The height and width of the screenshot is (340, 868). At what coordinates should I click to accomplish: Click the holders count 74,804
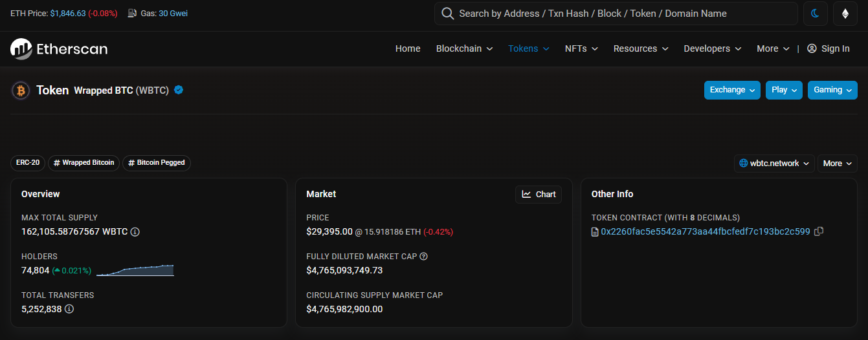(x=36, y=270)
